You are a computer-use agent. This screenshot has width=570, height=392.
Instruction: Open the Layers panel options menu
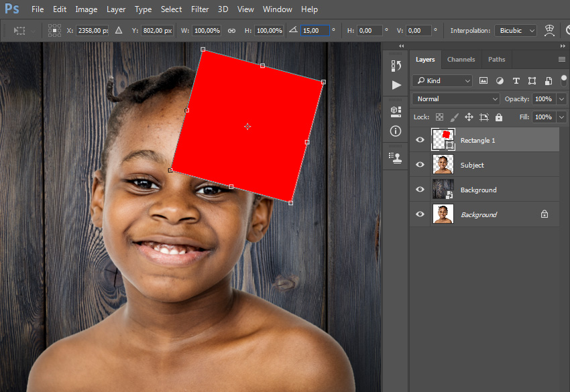[562, 59]
